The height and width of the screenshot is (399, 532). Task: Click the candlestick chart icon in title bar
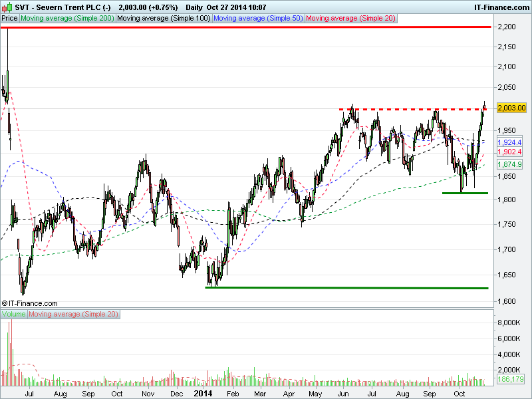(x=6, y=7)
